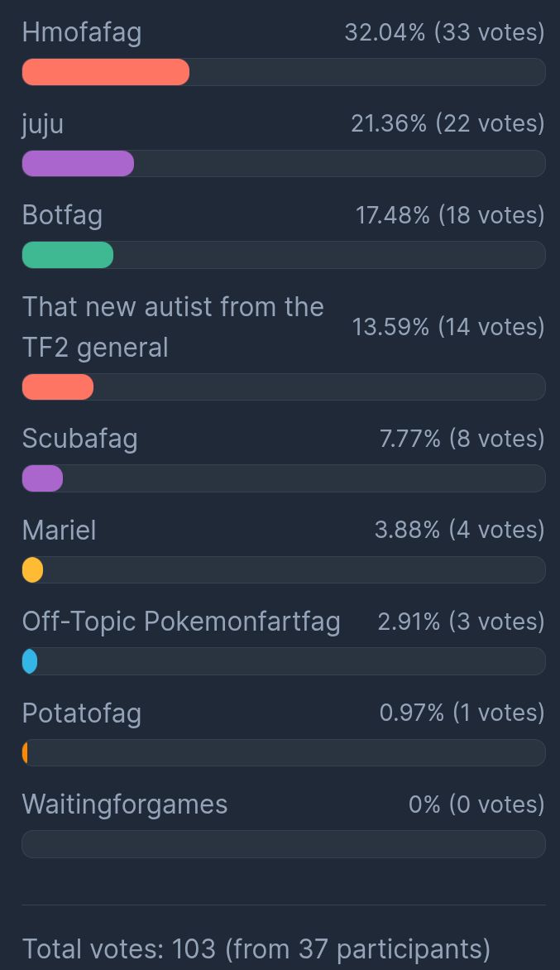Select the Potatofag option label
The image size is (560, 970).
click(x=82, y=713)
